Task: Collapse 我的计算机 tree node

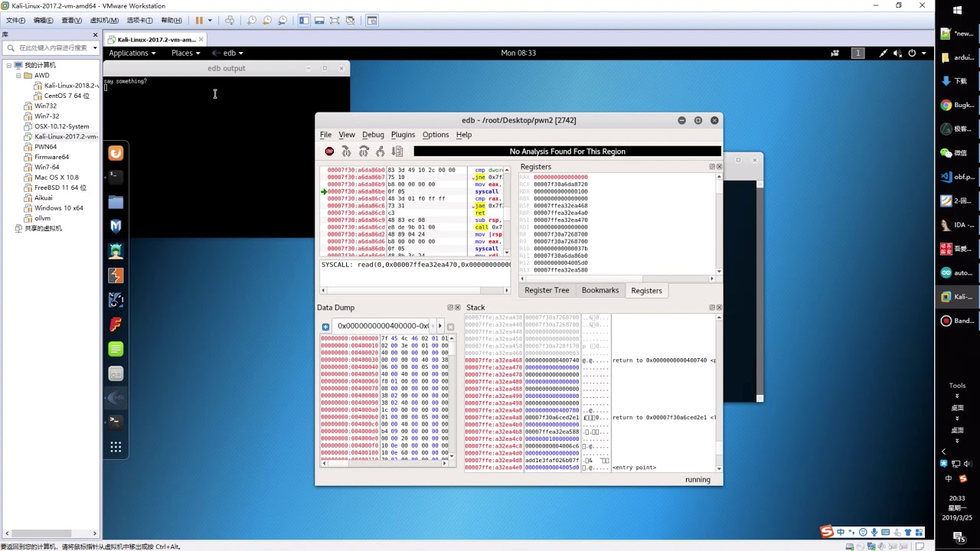Action: pyautogui.click(x=9, y=65)
